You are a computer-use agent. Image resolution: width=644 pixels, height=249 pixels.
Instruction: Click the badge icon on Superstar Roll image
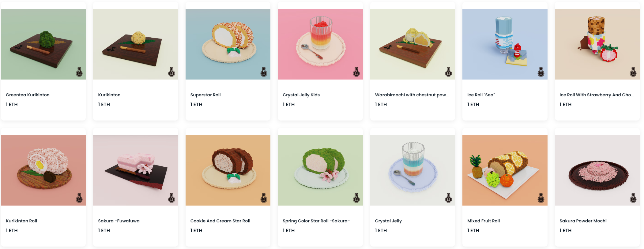tap(264, 72)
